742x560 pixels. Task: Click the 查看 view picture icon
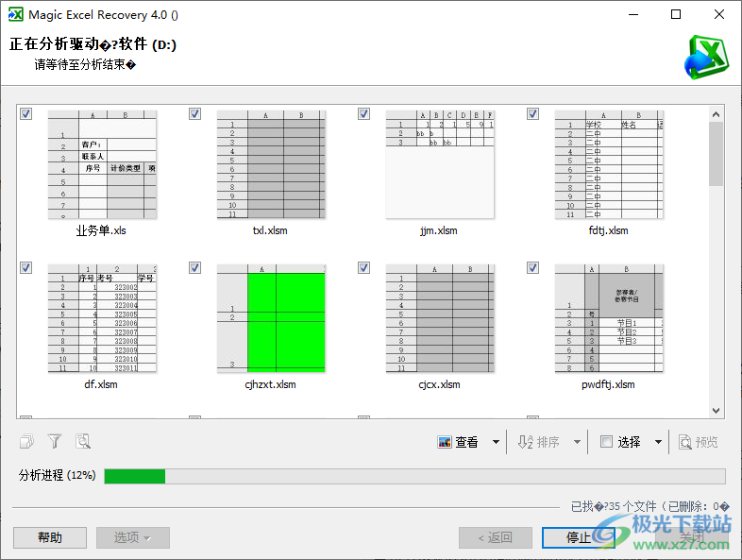point(445,442)
